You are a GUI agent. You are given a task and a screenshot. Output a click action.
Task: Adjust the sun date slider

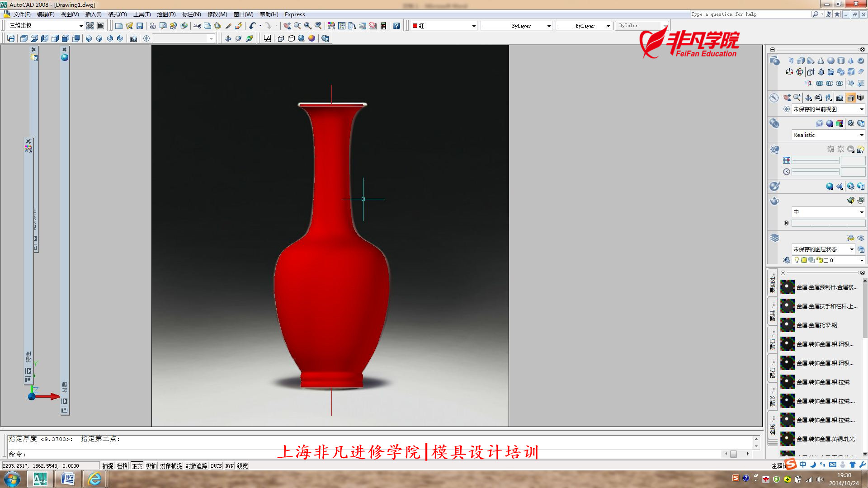815,160
